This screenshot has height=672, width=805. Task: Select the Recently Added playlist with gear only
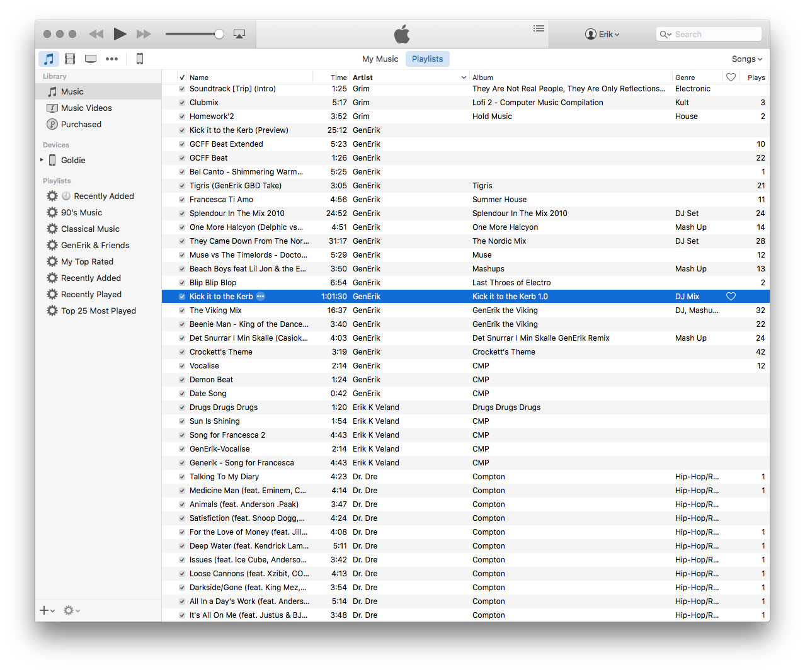pyautogui.click(x=91, y=278)
